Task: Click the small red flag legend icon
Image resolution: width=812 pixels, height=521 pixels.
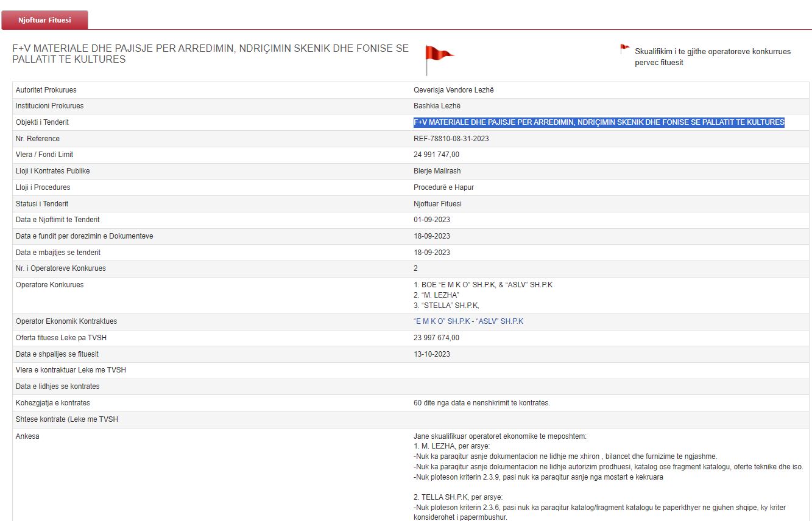Action: 624,49
